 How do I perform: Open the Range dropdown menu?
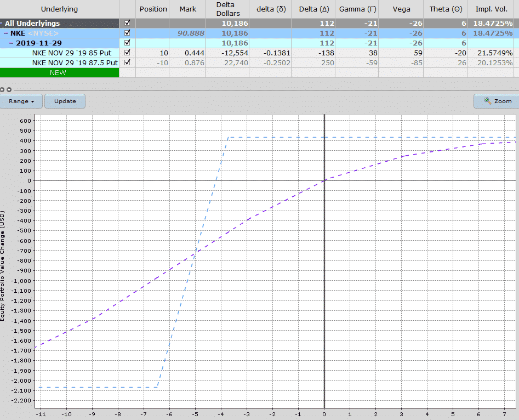[x=21, y=101]
